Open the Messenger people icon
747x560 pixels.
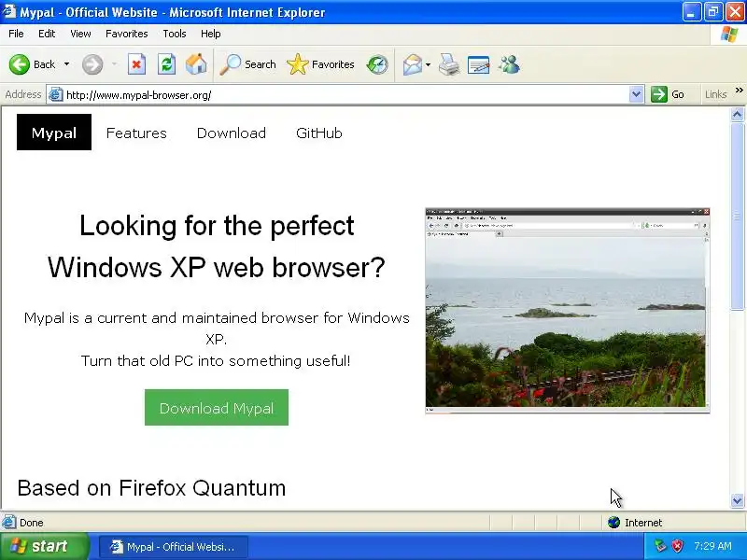(509, 64)
